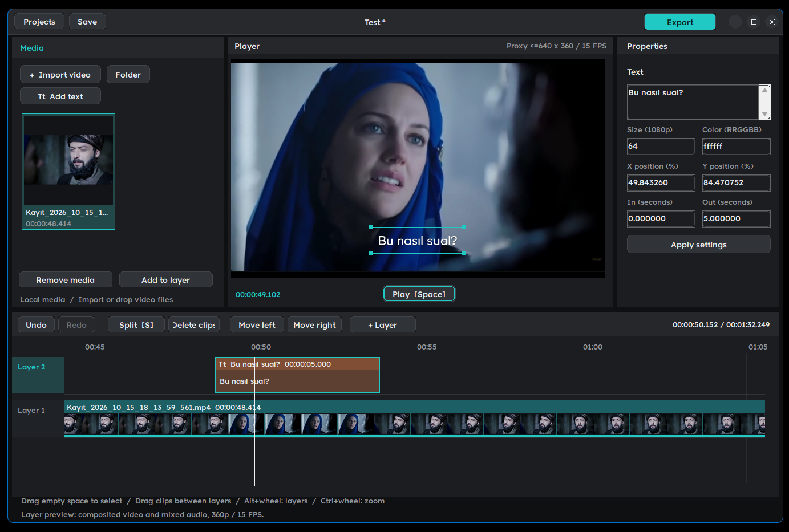Add a new layer
The width and height of the screenshot is (789, 532).
[x=382, y=324]
